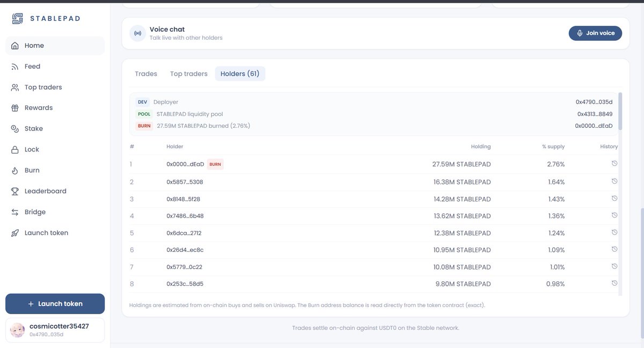The width and height of the screenshot is (644, 348).
Task: Open history for holder 0x26d4...ec8c
Action: coord(614,249)
